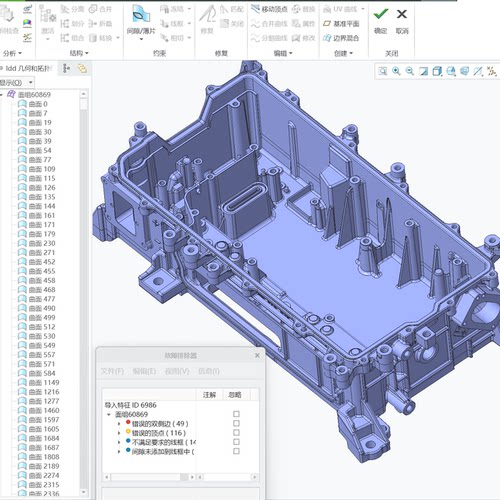Open 文件(F) menu in troubleshooter
Image resolution: width=500 pixels, height=500 pixels.
(x=112, y=371)
